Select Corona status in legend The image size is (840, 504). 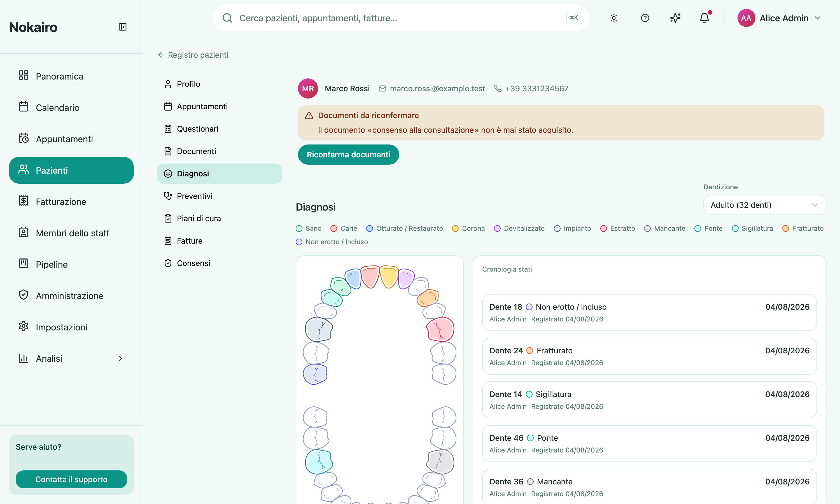click(x=468, y=228)
